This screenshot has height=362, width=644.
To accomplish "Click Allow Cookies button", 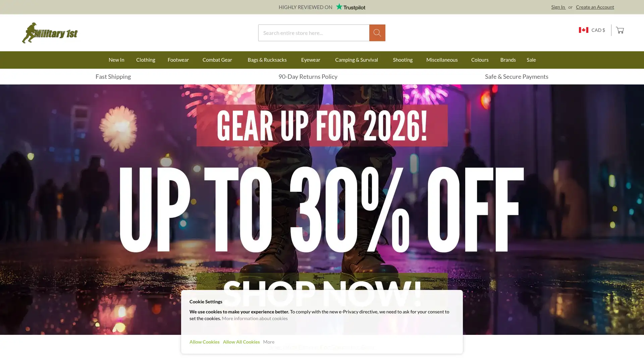I will 204,342.
